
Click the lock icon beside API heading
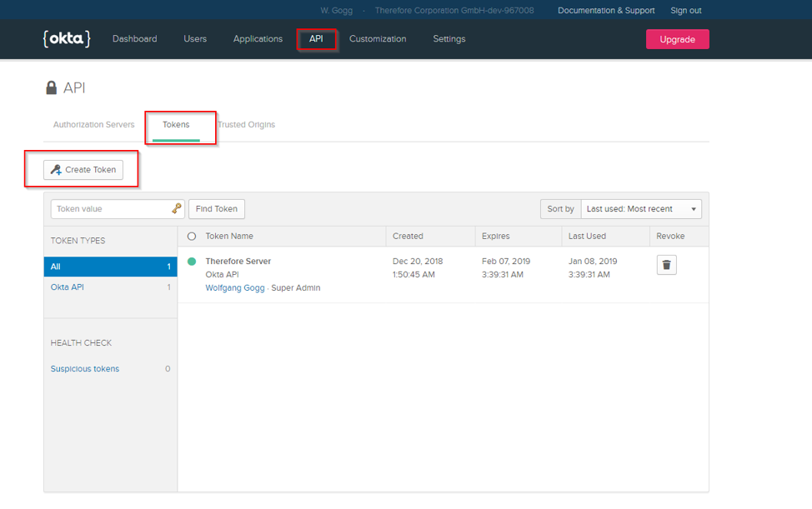[x=52, y=88]
